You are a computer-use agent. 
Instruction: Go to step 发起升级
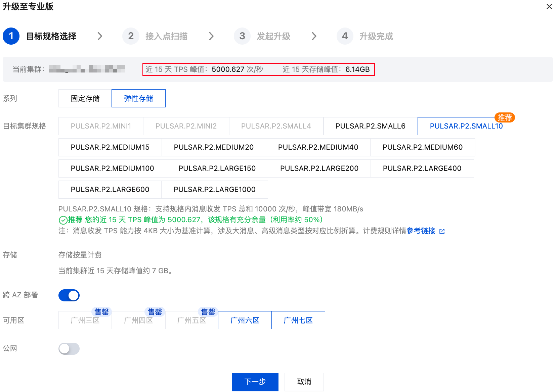[273, 36]
